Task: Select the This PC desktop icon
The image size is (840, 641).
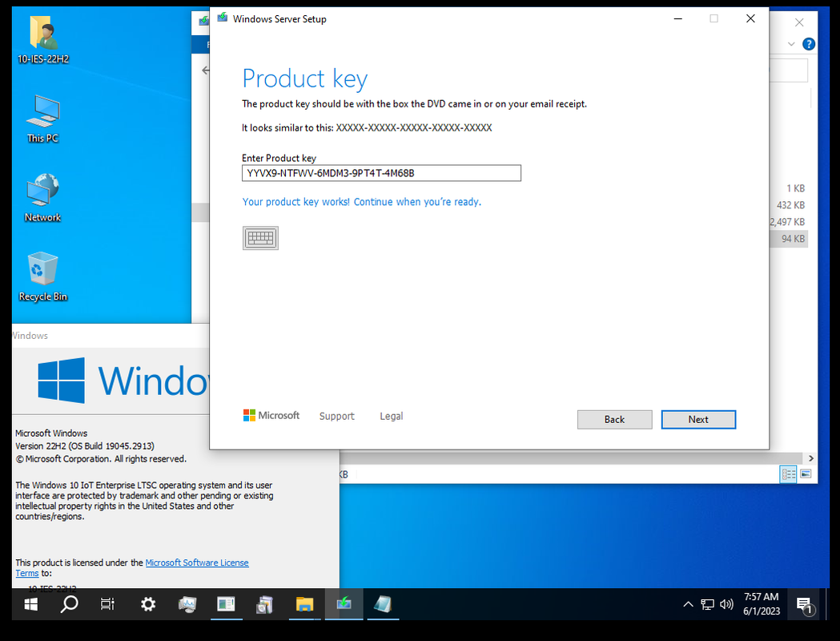Action: click(x=43, y=119)
